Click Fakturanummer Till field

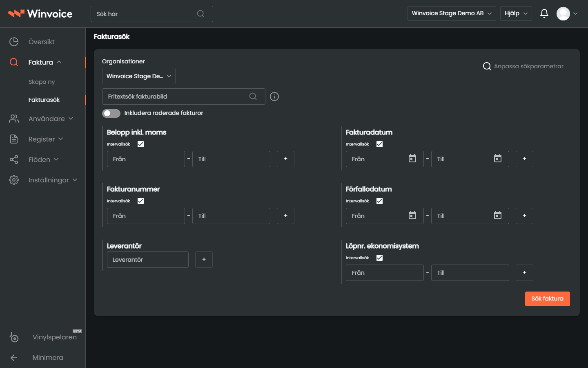click(231, 216)
